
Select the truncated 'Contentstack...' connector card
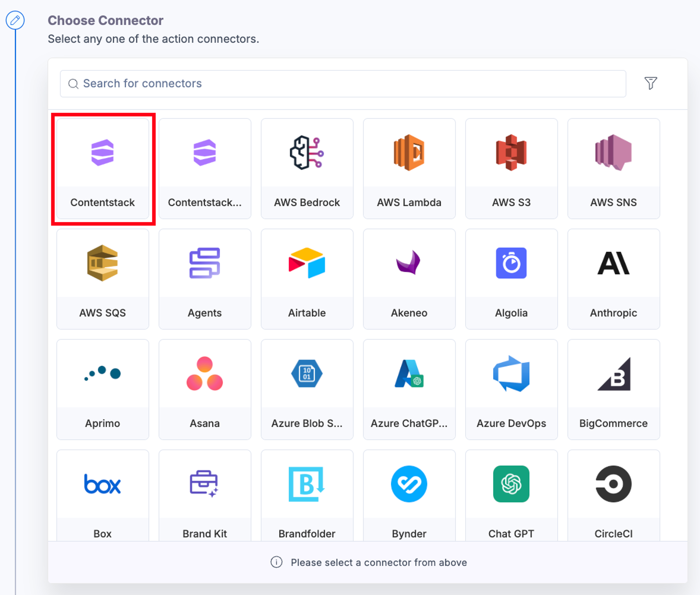(x=205, y=169)
